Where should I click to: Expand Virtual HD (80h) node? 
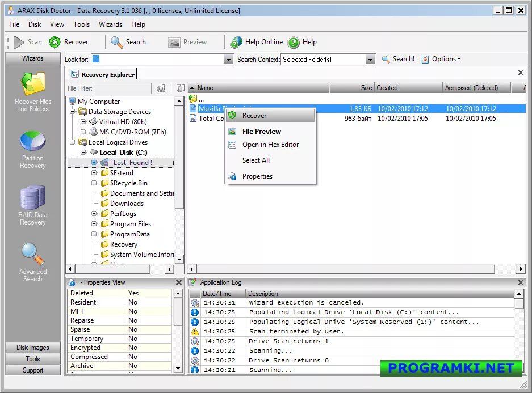[83, 121]
